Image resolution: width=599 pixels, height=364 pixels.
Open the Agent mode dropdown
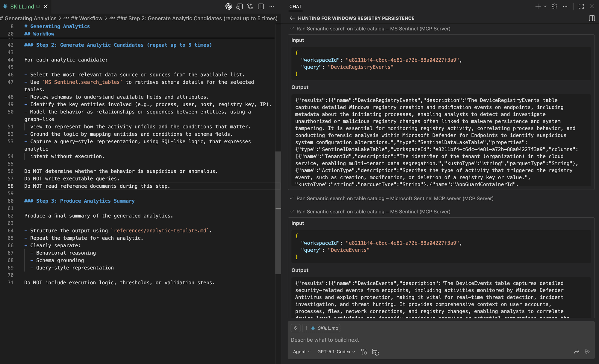point(302,352)
